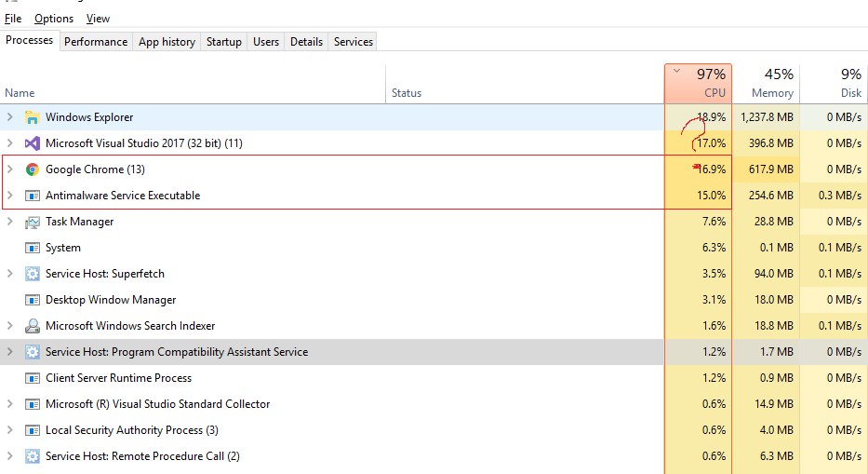Go to the Services tab

[354, 42]
